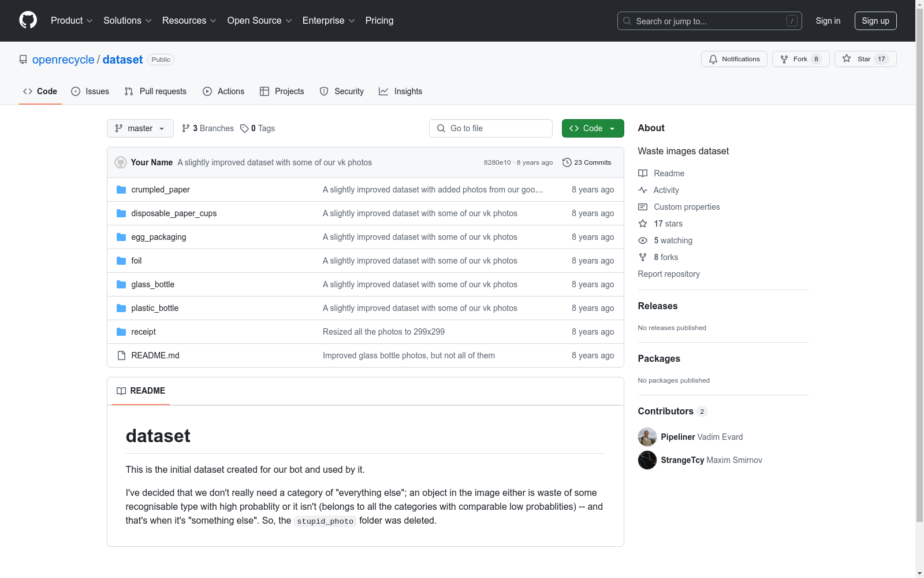Switch to the Issues tab

90,91
